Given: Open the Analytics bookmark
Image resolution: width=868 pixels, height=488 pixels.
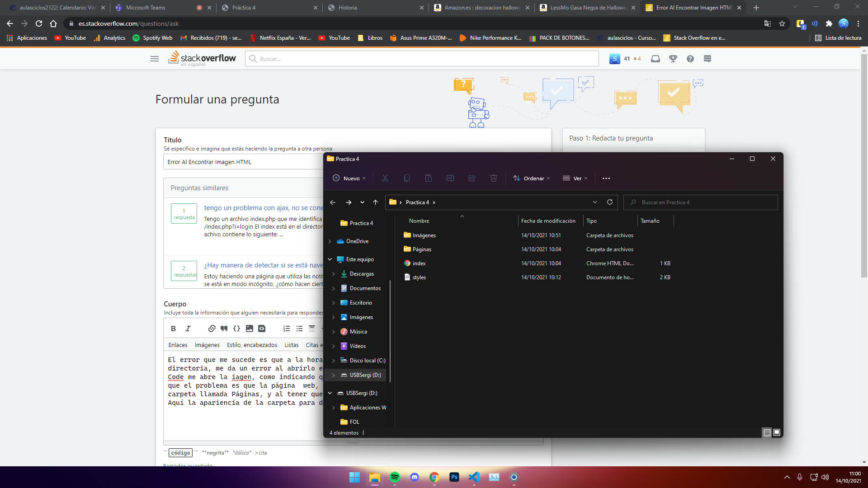Looking at the screenshot, I should (x=110, y=38).
